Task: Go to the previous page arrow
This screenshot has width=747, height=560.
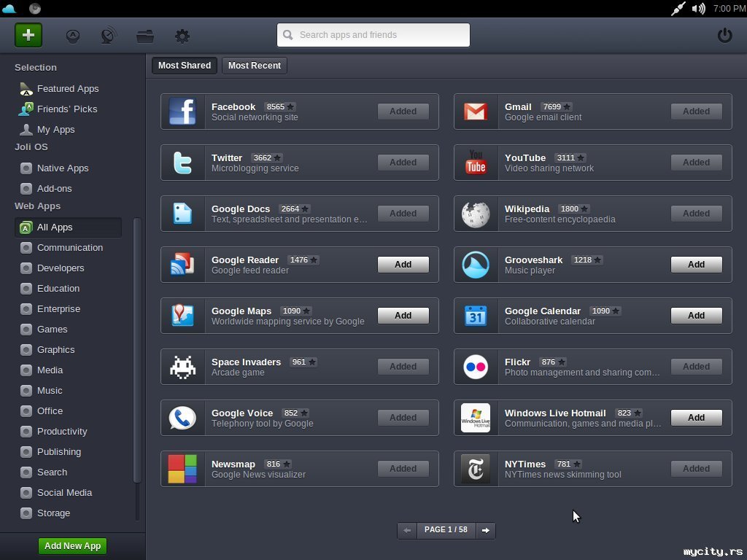Action: click(407, 530)
